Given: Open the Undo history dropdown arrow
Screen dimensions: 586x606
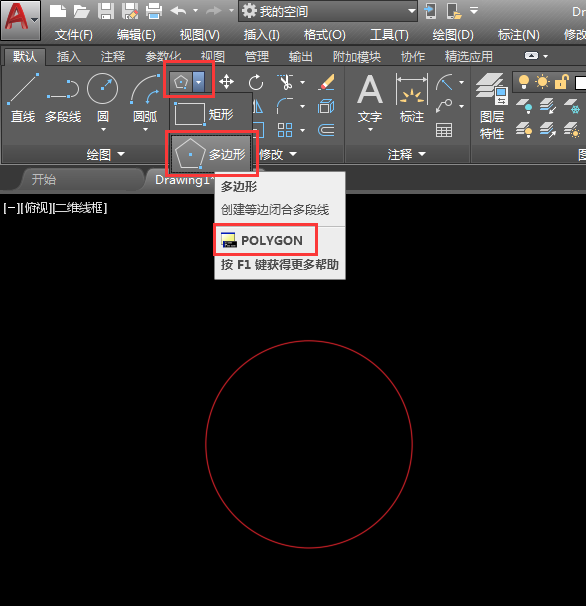Looking at the screenshot, I should 196,11.
